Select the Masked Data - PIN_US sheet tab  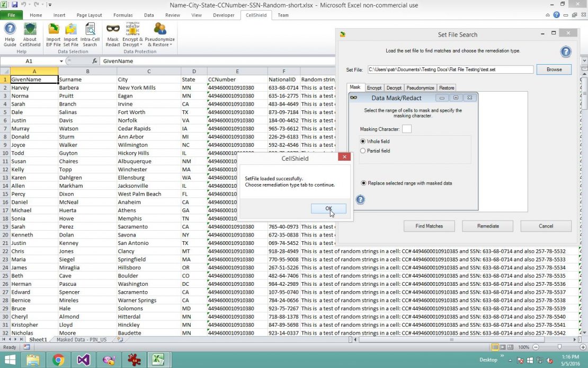[82, 339]
